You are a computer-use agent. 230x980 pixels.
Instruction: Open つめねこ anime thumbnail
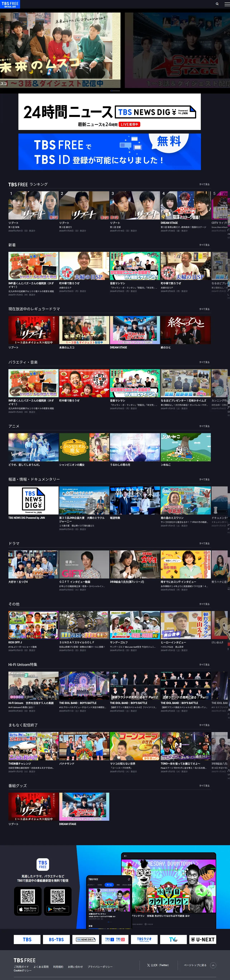(x=185, y=447)
